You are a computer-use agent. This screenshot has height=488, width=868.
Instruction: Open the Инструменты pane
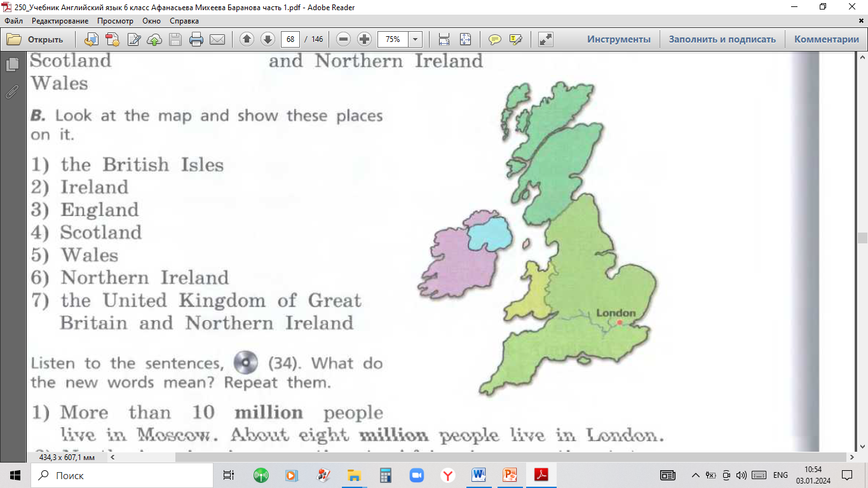618,39
